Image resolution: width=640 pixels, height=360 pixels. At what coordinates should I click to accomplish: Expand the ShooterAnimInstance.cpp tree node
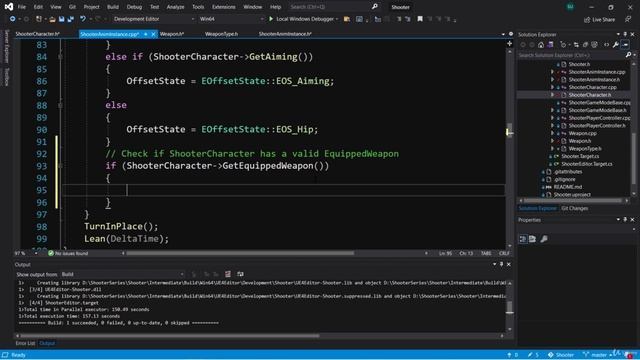click(553, 72)
